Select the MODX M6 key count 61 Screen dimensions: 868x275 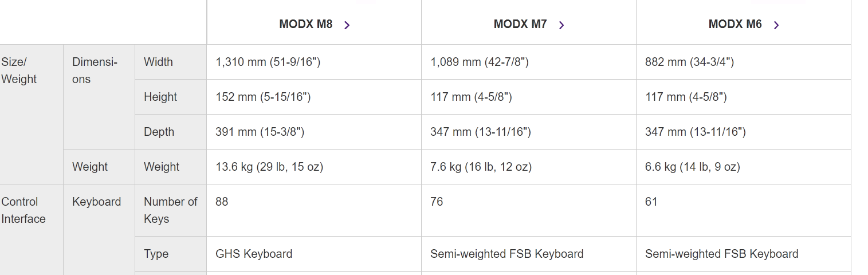tap(651, 202)
